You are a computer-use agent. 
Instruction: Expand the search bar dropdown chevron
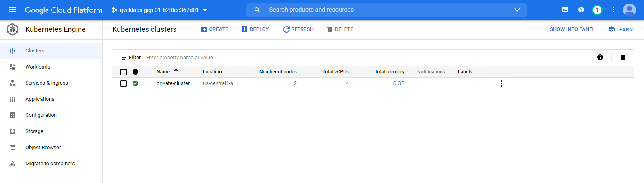point(517,10)
